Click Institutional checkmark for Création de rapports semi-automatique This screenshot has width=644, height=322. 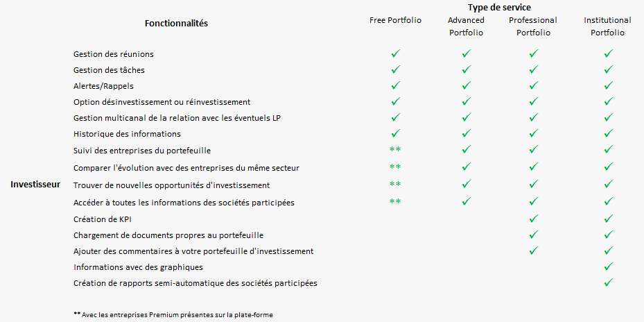coord(608,283)
